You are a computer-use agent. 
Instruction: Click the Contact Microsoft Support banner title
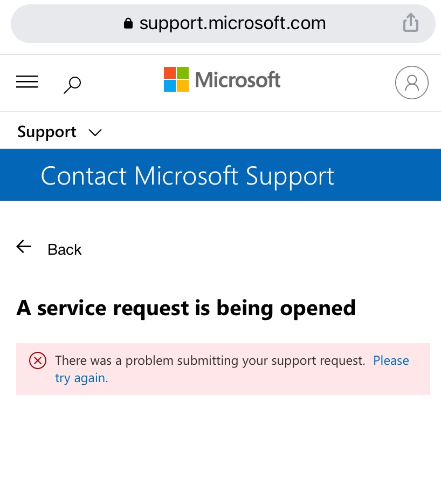pos(188,176)
